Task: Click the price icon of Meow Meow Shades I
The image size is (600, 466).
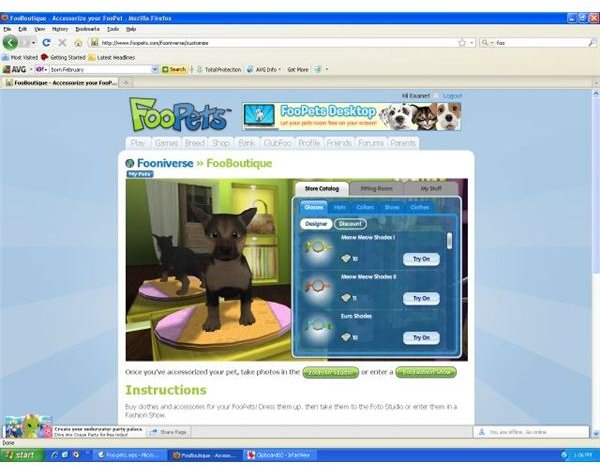Action: pos(346,259)
